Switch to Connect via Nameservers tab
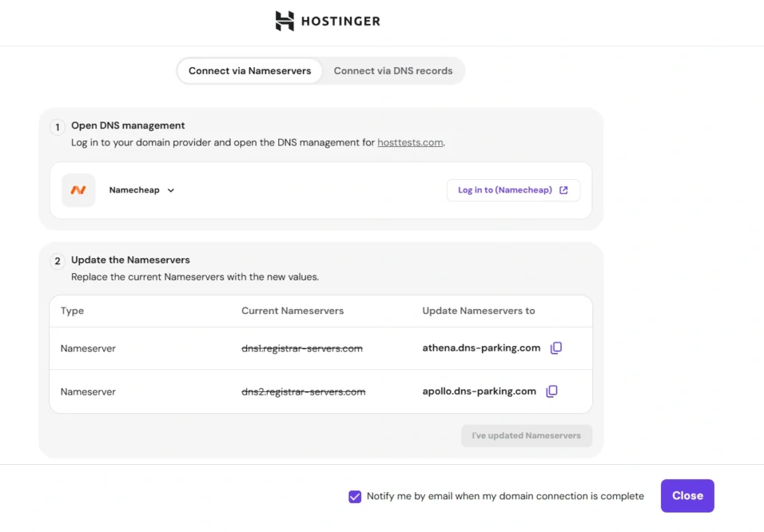 (x=249, y=71)
